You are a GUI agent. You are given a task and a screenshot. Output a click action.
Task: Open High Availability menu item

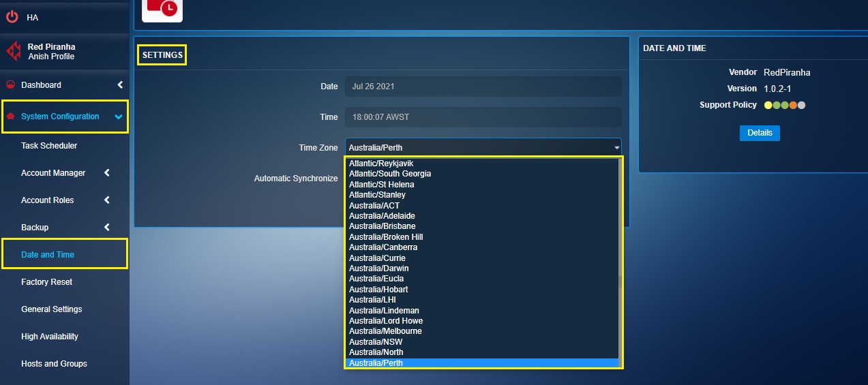(x=50, y=337)
